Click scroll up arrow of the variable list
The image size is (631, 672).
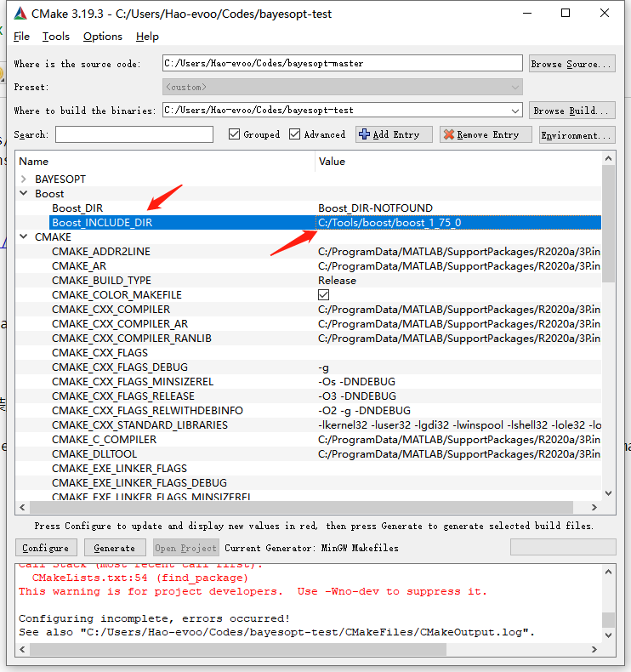[x=608, y=160]
